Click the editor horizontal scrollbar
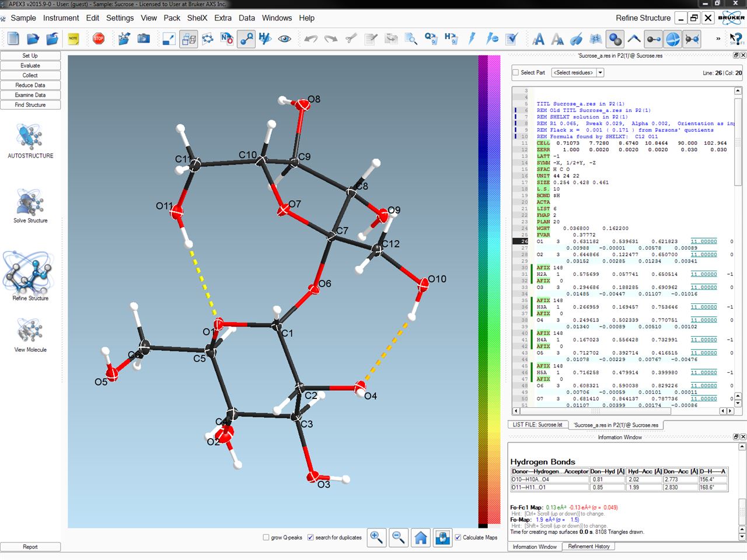The image size is (747, 560). (x=623, y=411)
